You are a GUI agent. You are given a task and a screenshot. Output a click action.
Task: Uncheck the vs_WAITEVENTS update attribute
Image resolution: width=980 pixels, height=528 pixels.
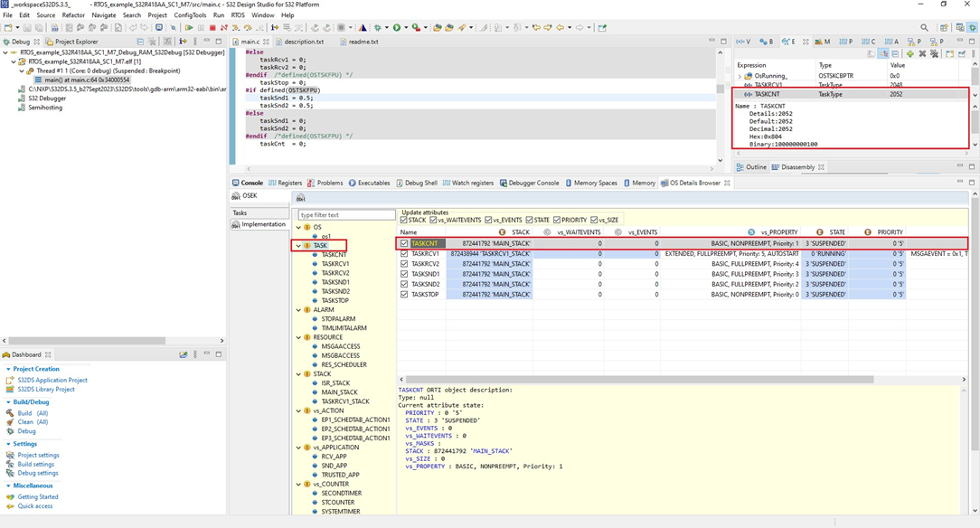click(x=431, y=219)
